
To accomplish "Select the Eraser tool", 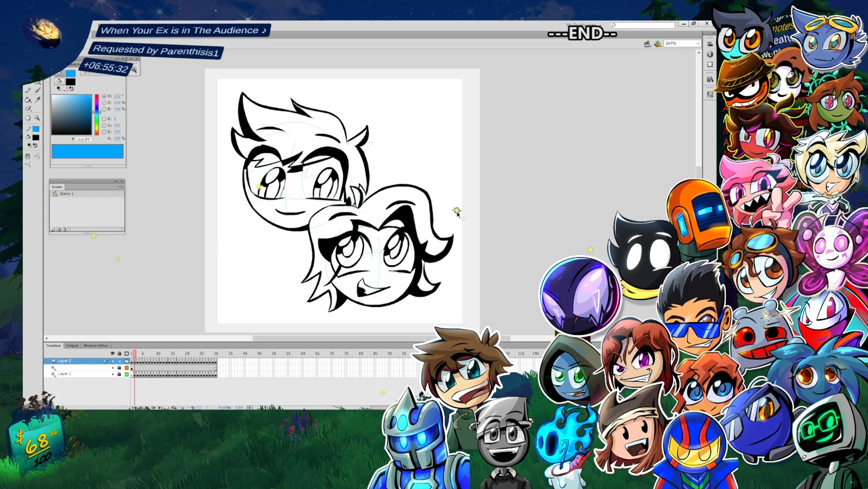I will 28,109.
